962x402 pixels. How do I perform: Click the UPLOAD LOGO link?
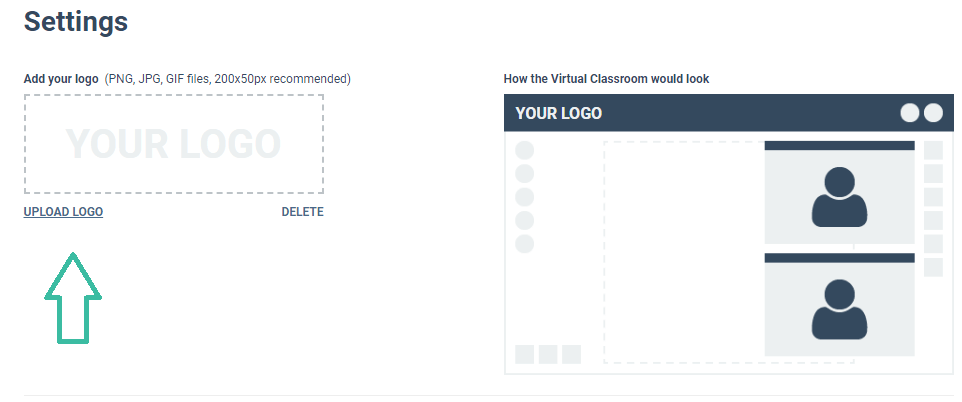(x=63, y=212)
